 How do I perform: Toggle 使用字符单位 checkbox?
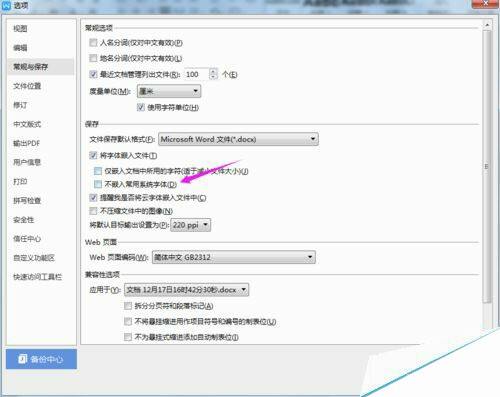[x=141, y=107]
